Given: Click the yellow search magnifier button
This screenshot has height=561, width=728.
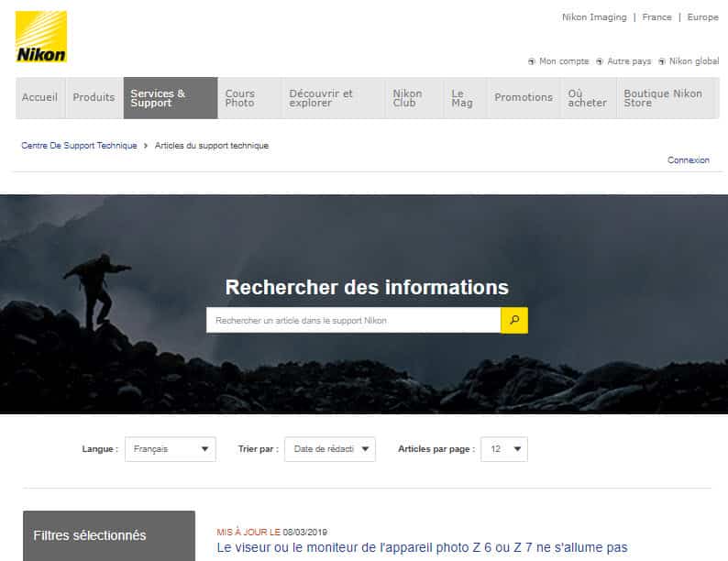Looking at the screenshot, I should (x=514, y=320).
